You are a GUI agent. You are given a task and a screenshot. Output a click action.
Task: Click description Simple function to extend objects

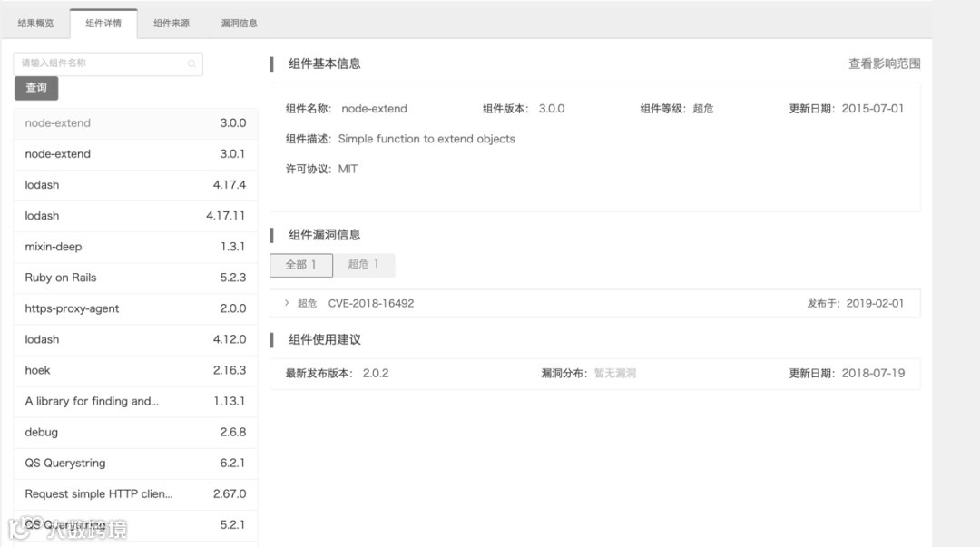pyautogui.click(x=426, y=139)
